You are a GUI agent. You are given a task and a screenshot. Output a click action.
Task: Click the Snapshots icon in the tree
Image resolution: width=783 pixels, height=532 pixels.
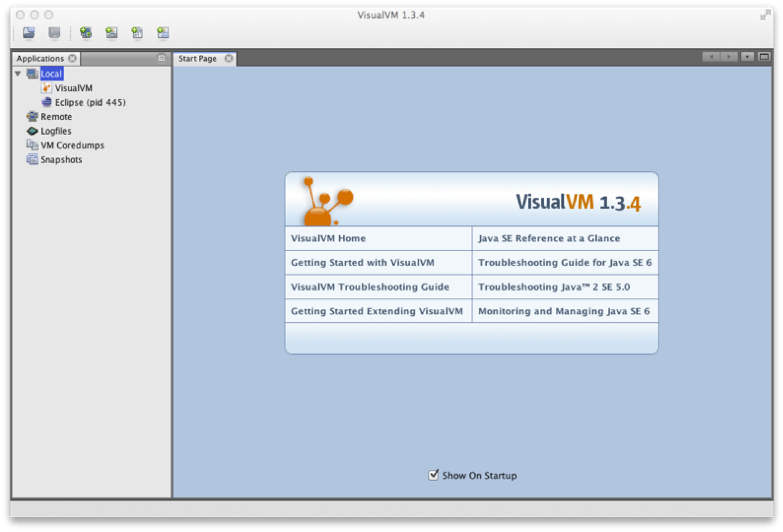pyautogui.click(x=33, y=159)
